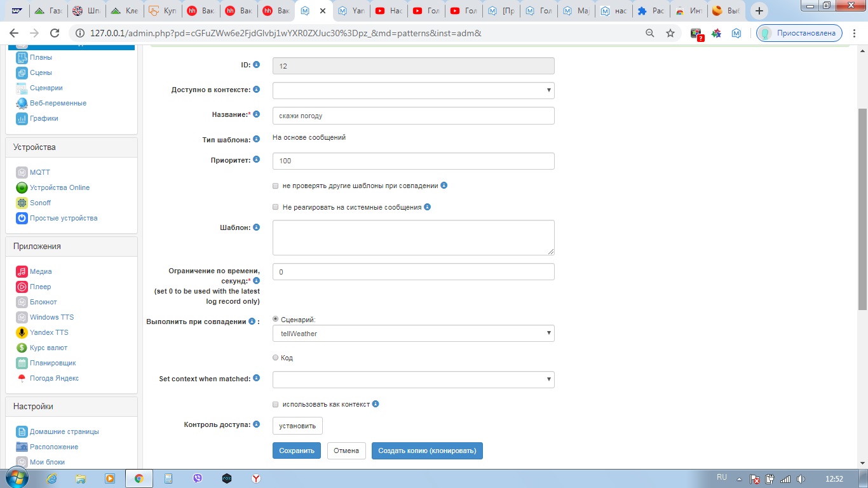868x488 pixels.
Task: Switch to the 'Инт' browser tab
Action: point(689,11)
